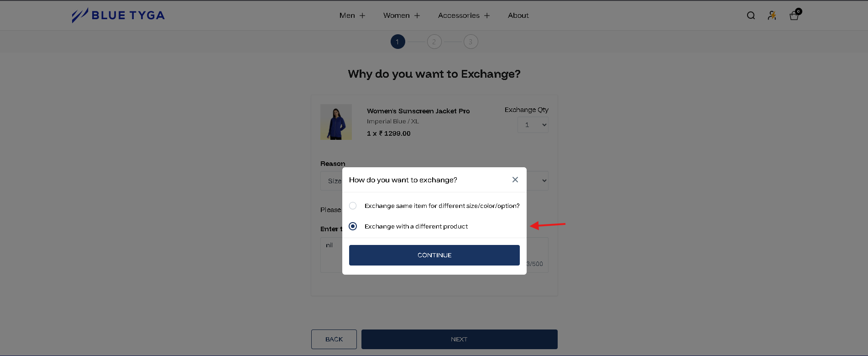Open the Women navigation menu

(x=397, y=16)
